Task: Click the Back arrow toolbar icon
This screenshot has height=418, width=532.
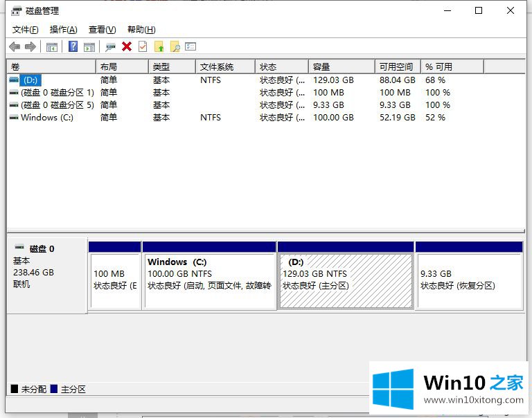Action: [15, 46]
